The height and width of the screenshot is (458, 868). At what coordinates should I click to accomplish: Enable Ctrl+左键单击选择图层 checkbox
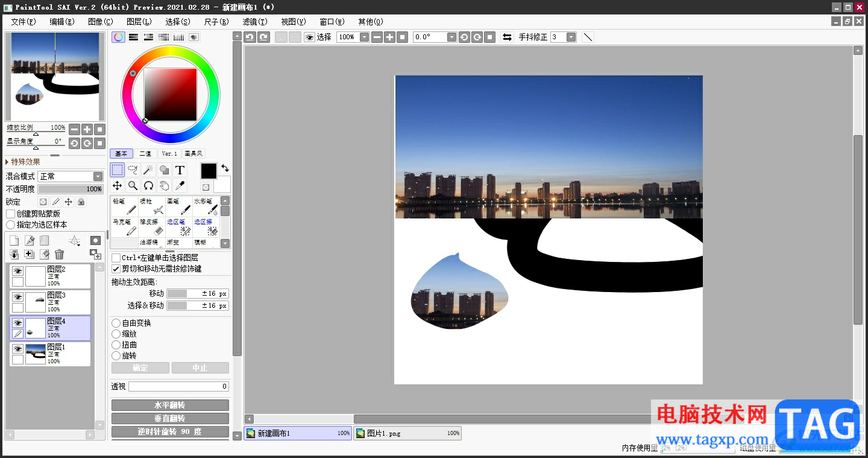click(x=116, y=258)
